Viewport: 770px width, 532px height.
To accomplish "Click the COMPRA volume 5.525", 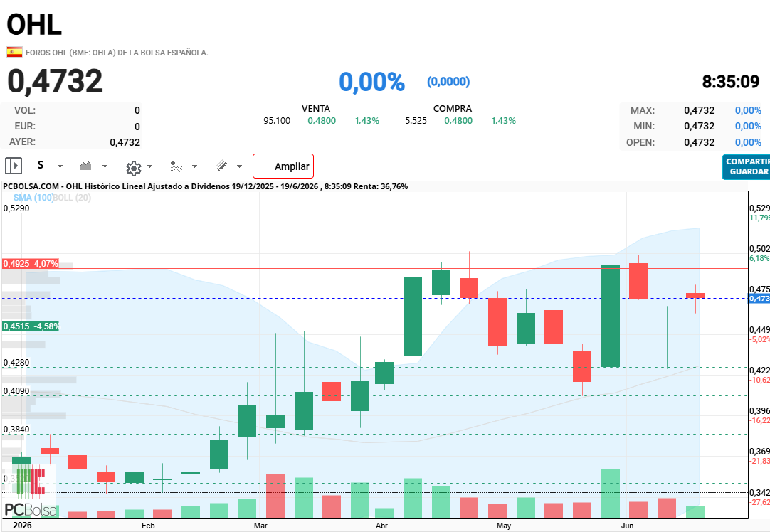I will (x=416, y=121).
